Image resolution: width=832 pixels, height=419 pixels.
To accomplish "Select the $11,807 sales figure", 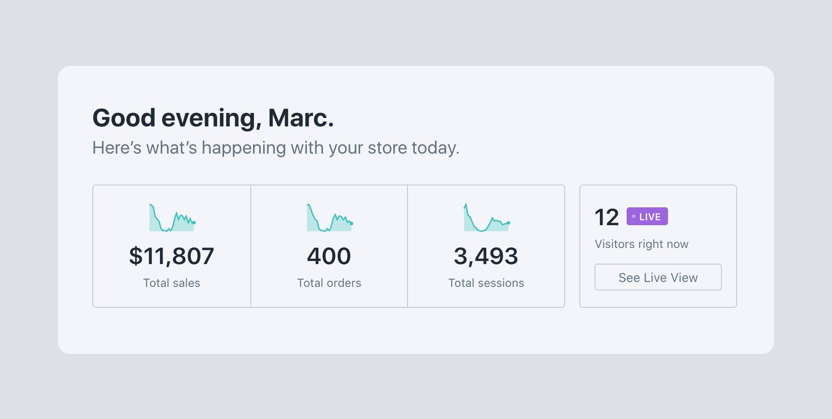I will pyautogui.click(x=171, y=256).
